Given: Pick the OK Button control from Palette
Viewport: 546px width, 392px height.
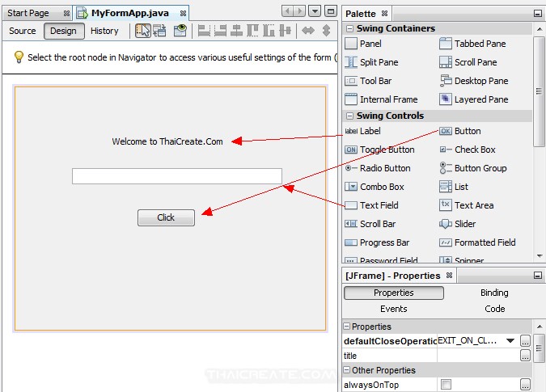Looking at the screenshot, I should 460,131.
